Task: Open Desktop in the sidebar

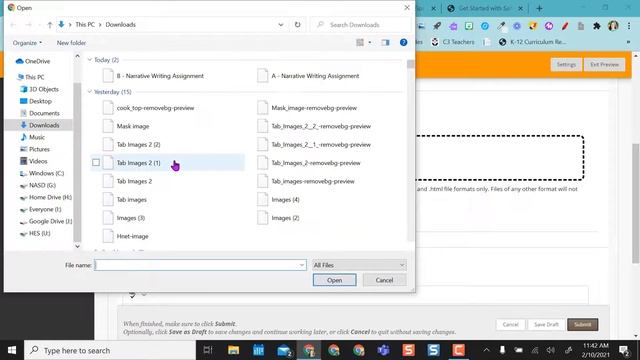Action: (x=36, y=101)
